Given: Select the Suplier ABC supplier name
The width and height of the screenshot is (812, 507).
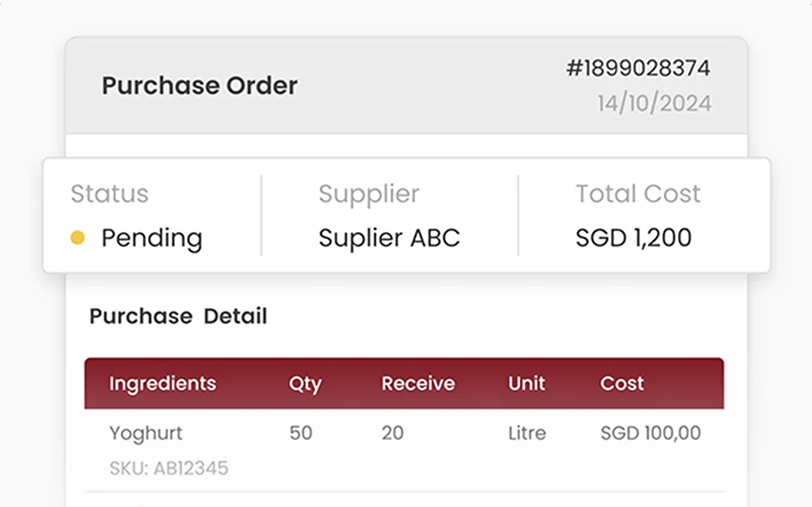Looking at the screenshot, I should click(389, 238).
